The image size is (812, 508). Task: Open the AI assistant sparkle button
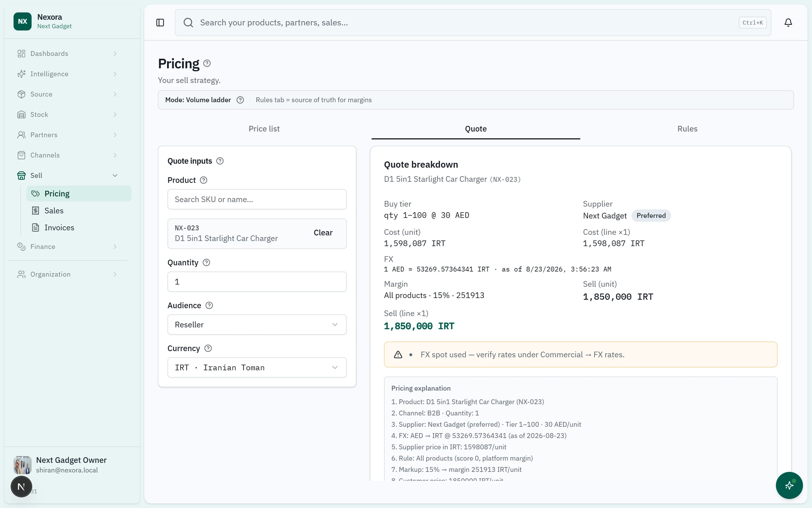[x=789, y=485]
